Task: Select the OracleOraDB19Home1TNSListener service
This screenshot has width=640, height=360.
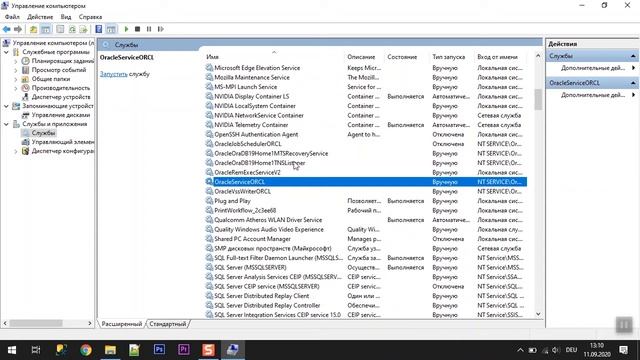Action: (366, 163)
